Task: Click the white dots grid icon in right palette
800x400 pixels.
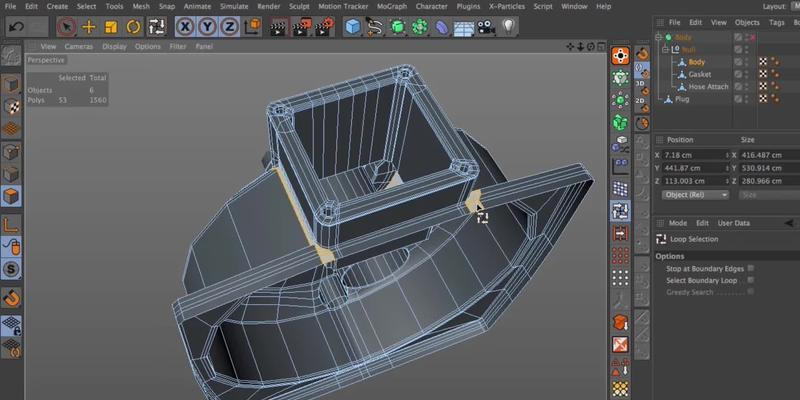Action: [620, 278]
